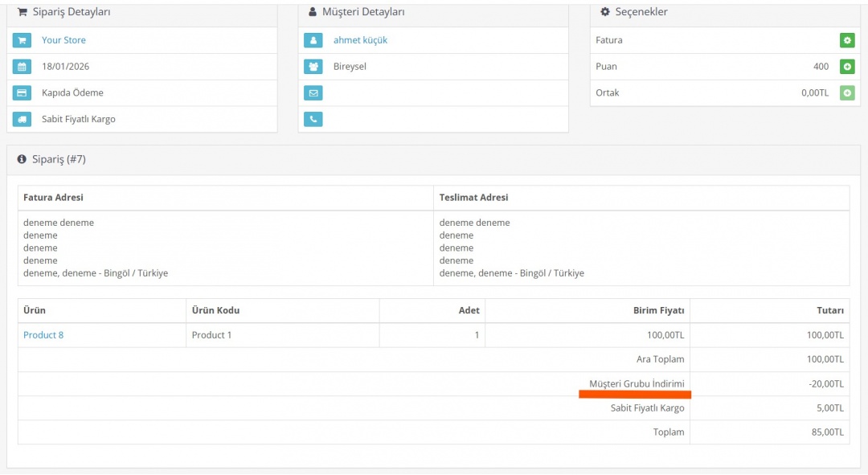Click the person icon in Müşteri Detayları heading
This screenshot has height=475, width=868.
point(313,12)
